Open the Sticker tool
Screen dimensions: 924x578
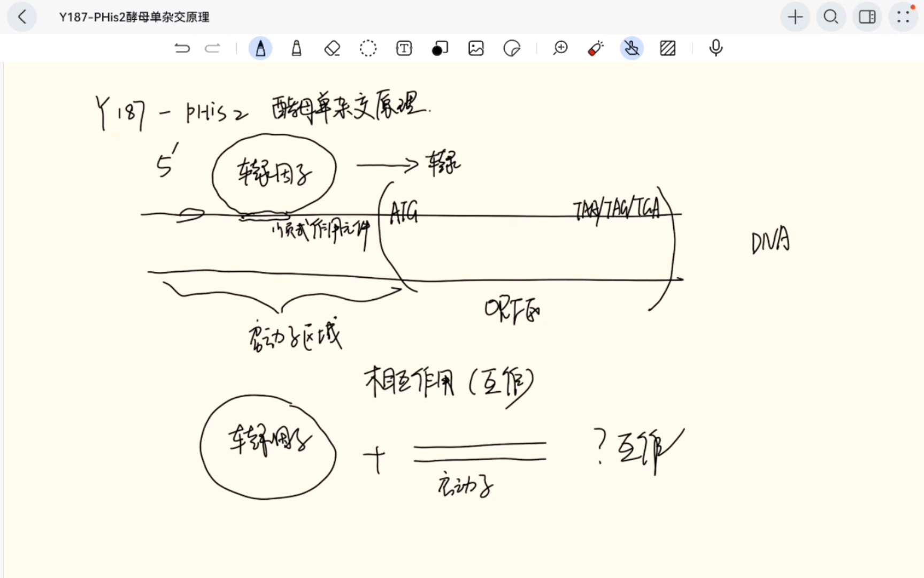(x=512, y=48)
